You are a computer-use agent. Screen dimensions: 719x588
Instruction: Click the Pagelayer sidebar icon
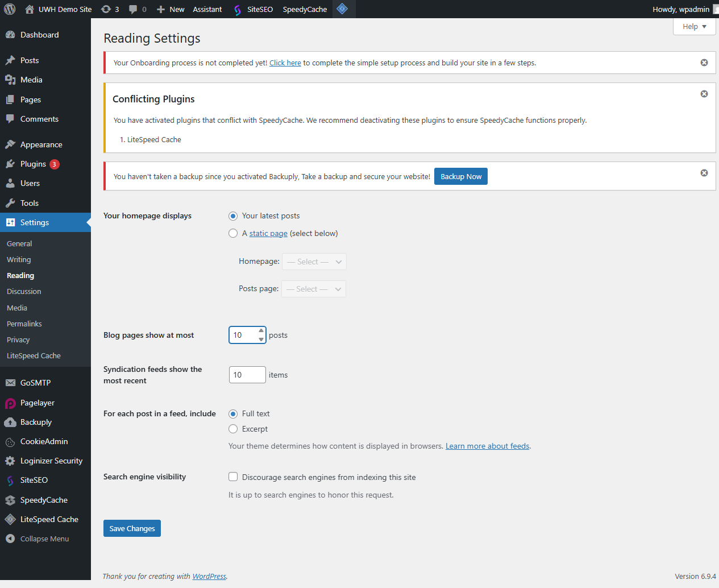[10, 403]
